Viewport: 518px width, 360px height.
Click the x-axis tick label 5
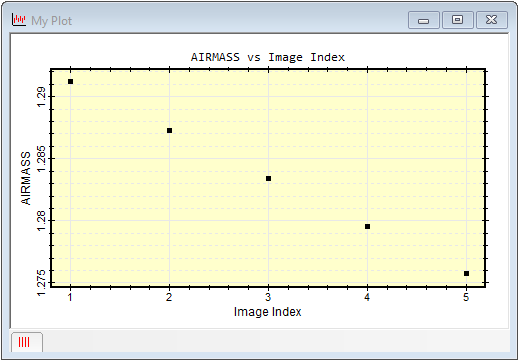(x=466, y=297)
